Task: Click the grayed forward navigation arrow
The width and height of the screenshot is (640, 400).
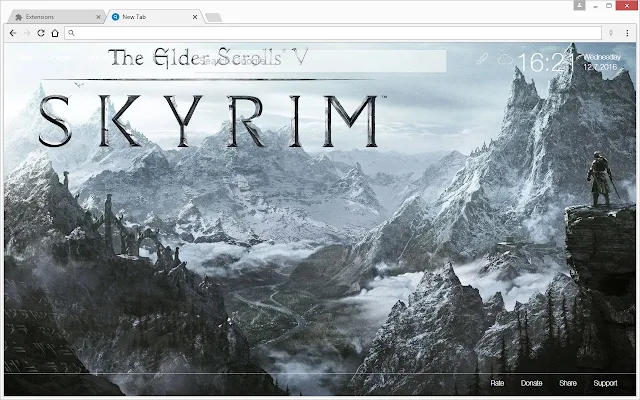Action: click(27, 33)
